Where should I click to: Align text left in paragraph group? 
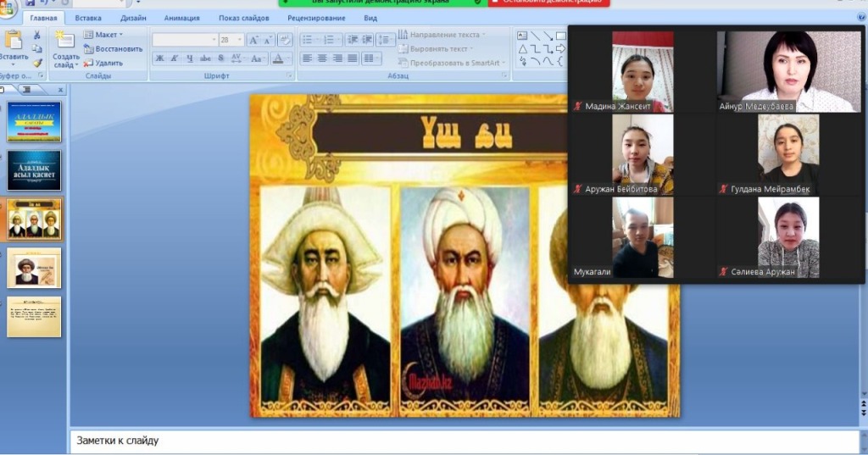[307, 58]
